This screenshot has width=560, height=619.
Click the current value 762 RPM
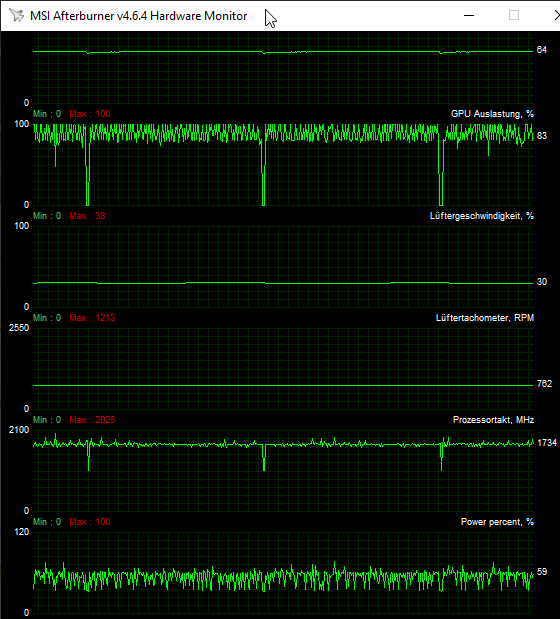coord(544,384)
